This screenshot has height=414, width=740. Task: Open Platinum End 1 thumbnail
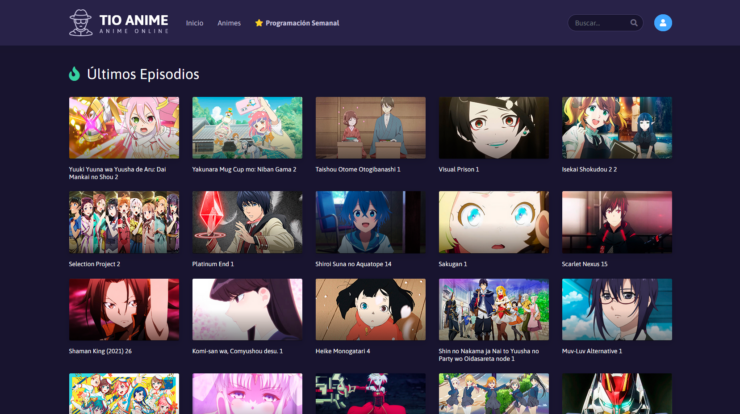247,222
